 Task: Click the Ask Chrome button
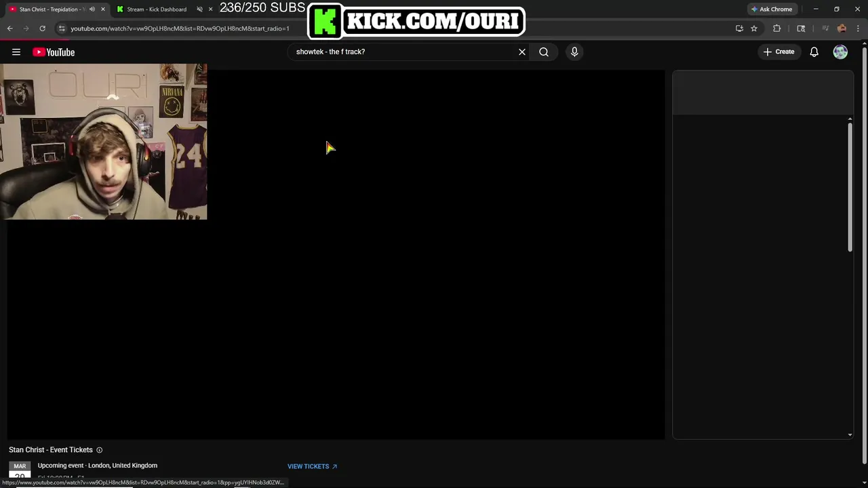pyautogui.click(x=772, y=9)
